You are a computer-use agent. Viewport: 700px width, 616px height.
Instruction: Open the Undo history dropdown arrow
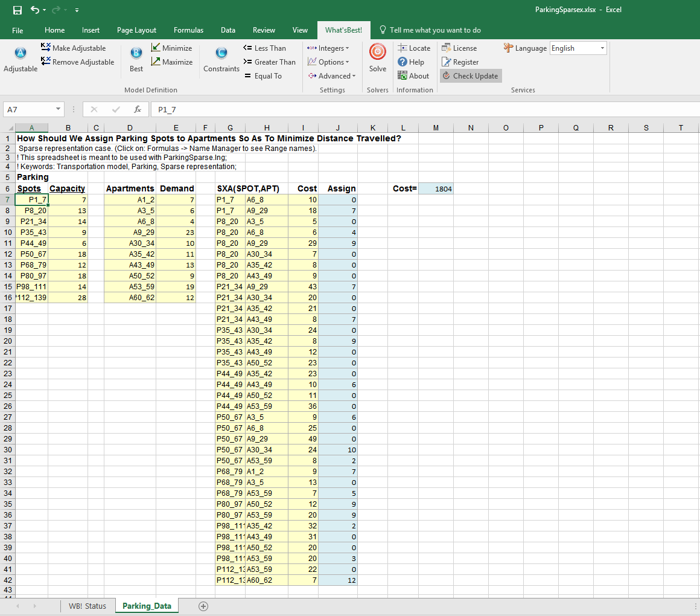[x=45, y=10]
